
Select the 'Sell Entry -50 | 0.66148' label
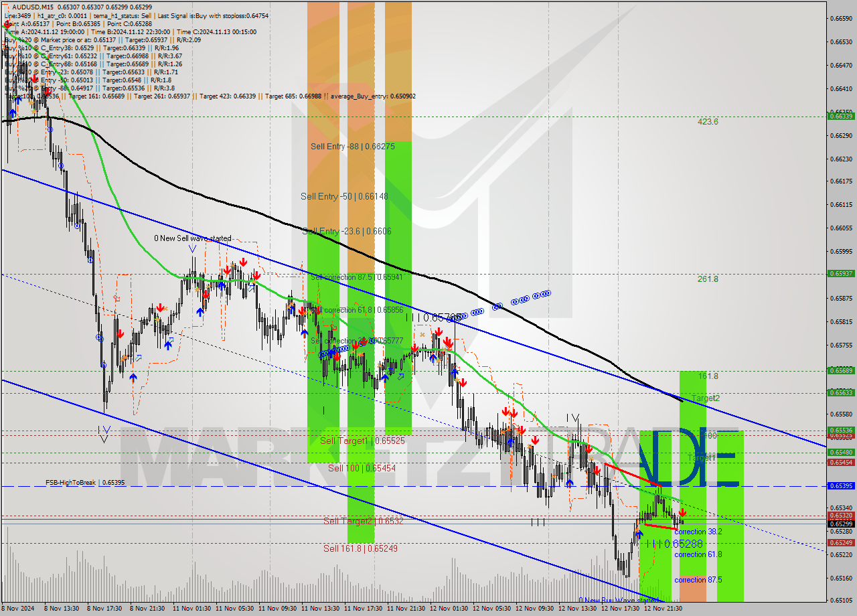click(x=344, y=196)
